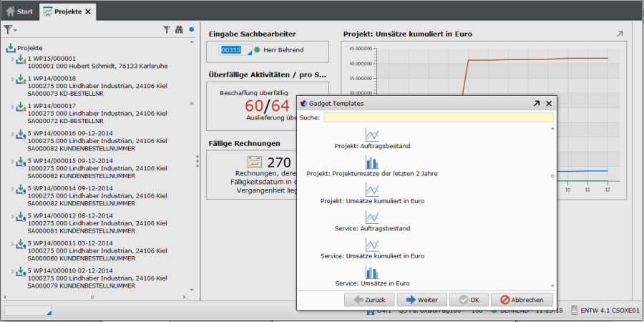Select Service: Auftragsbestand template icon
The image size is (644, 322).
tap(372, 218)
